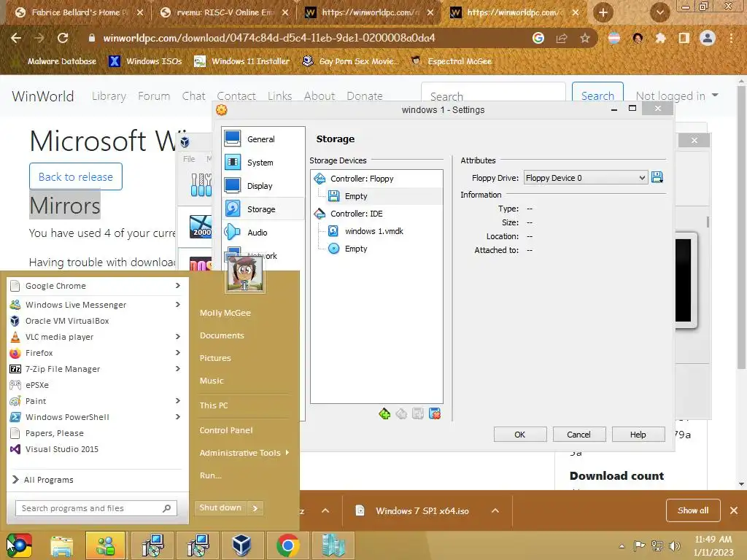The height and width of the screenshot is (560, 747).
Task: Open Windows ISOs bookmark
Action: click(x=145, y=61)
